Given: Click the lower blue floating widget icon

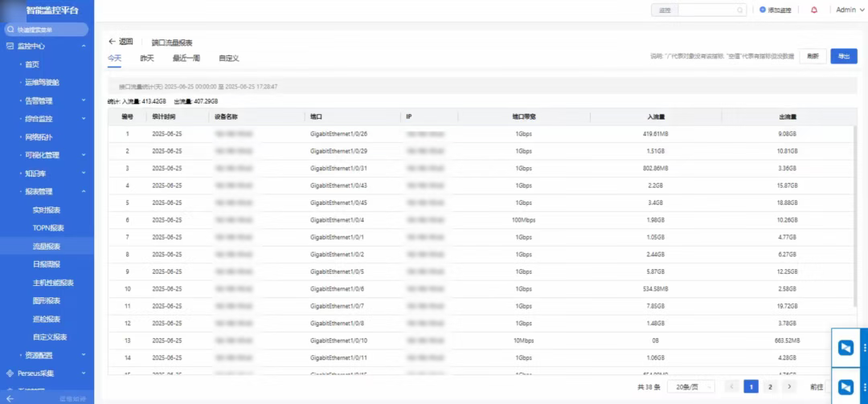Looking at the screenshot, I should pyautogui.click(x=845, y=386).
